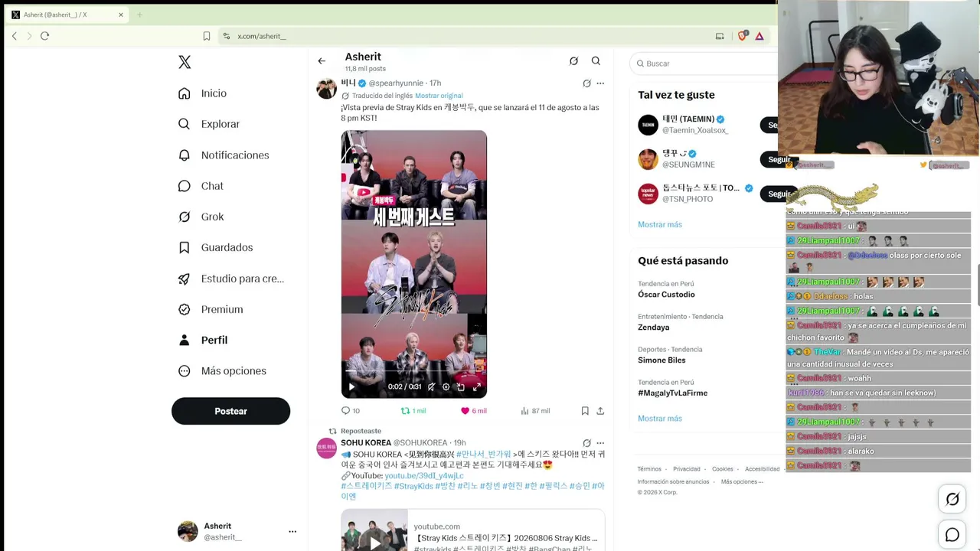Click the Postear button
This screenshot has width=980, height=551.
coord(230,411)
